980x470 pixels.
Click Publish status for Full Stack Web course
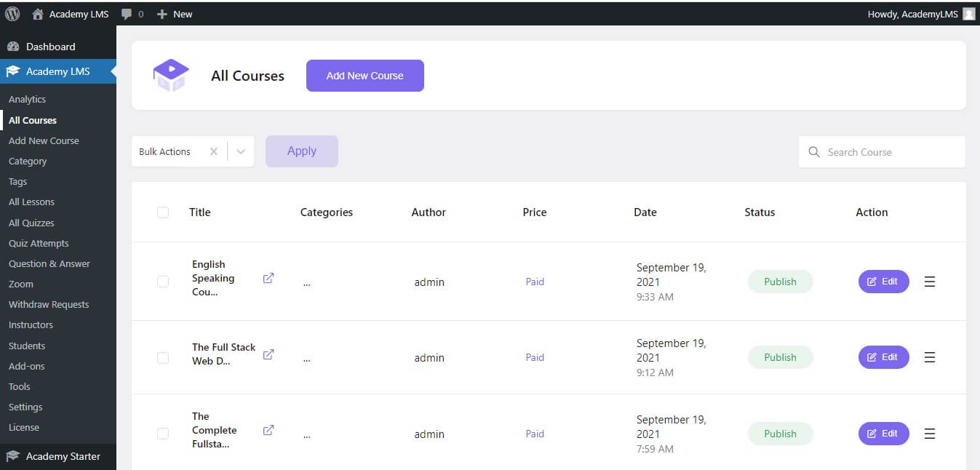click(781, 357)
